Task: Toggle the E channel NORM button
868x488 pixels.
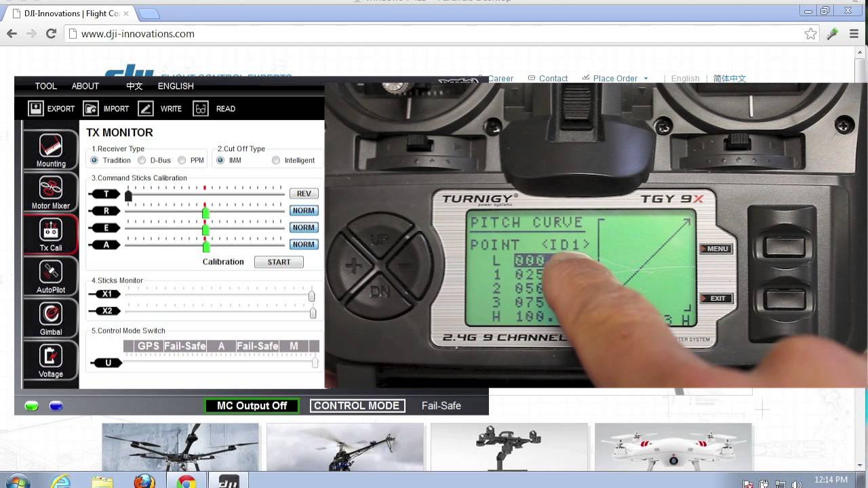Action: [304, 228]
